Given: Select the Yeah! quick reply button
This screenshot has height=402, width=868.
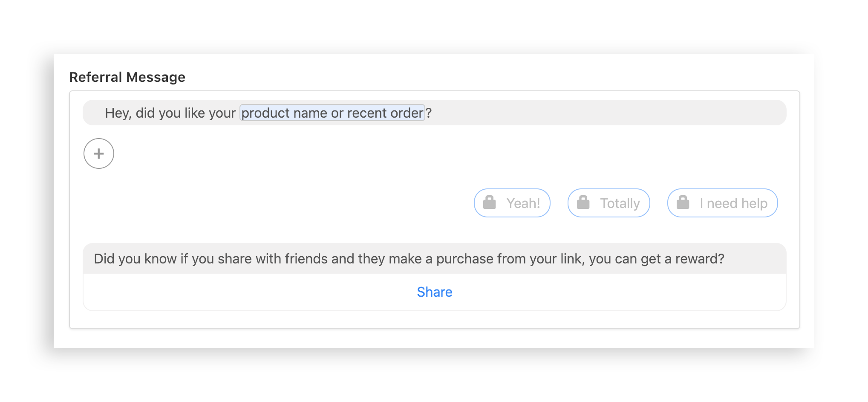Looking at the screenshot, I should pyautogui.click(x=512, y=203).
